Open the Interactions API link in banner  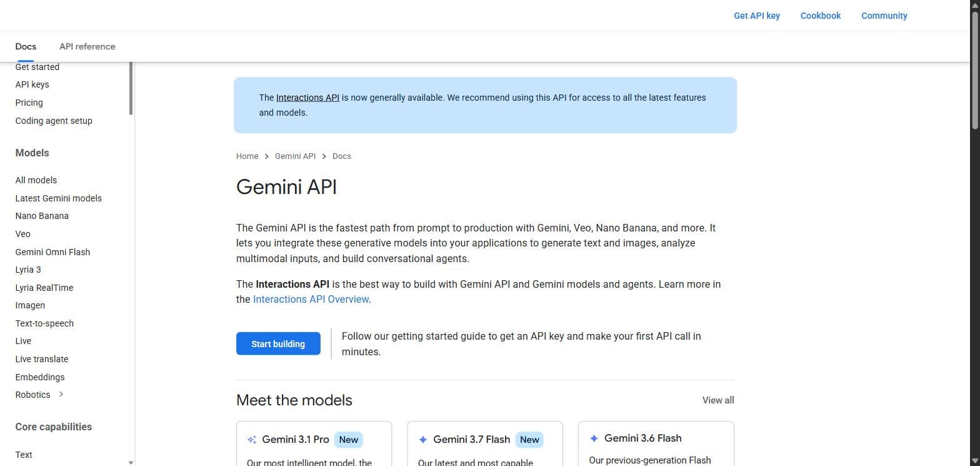(x=307, y=98)
